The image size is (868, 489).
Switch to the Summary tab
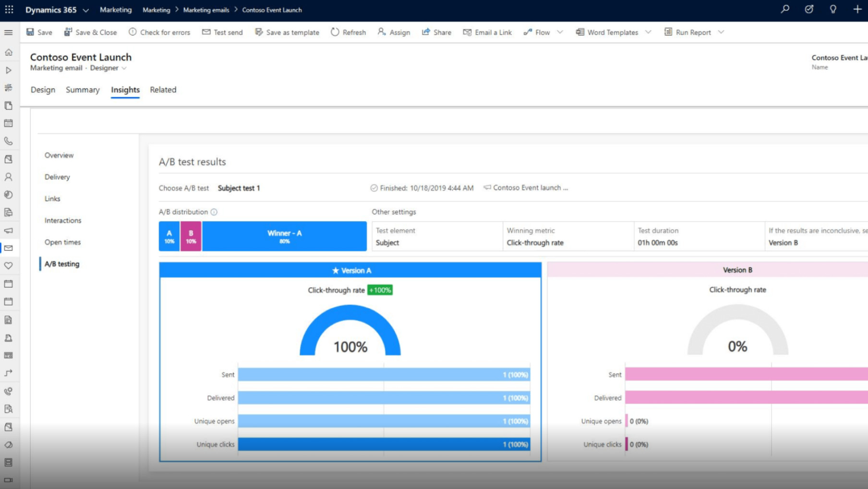tap(83, 90)
